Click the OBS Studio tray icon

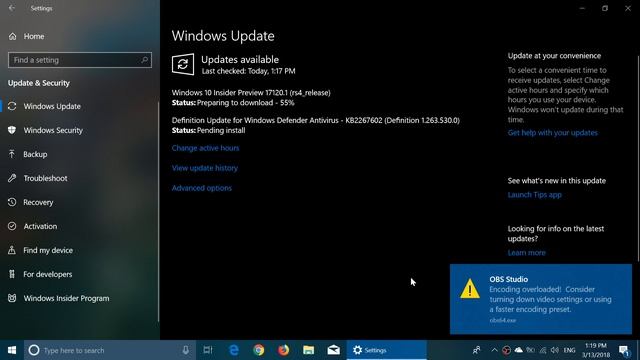click(x=506, y=350)
